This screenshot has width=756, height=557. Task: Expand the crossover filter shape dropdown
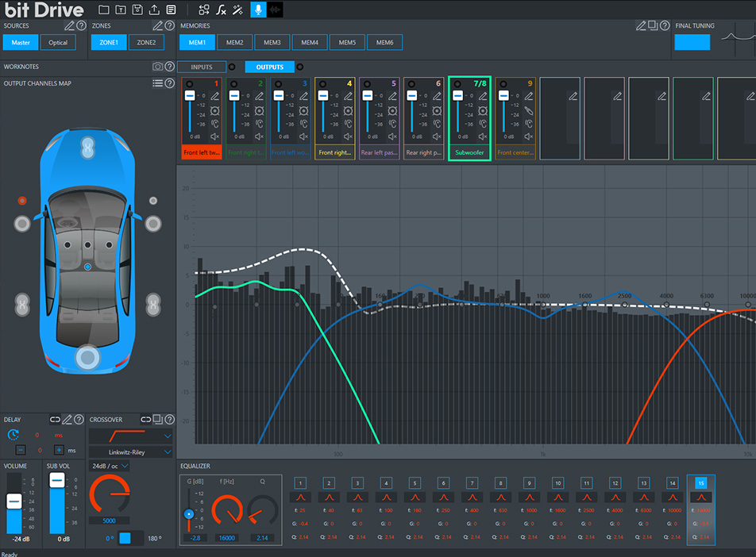(x=130, y=436)
